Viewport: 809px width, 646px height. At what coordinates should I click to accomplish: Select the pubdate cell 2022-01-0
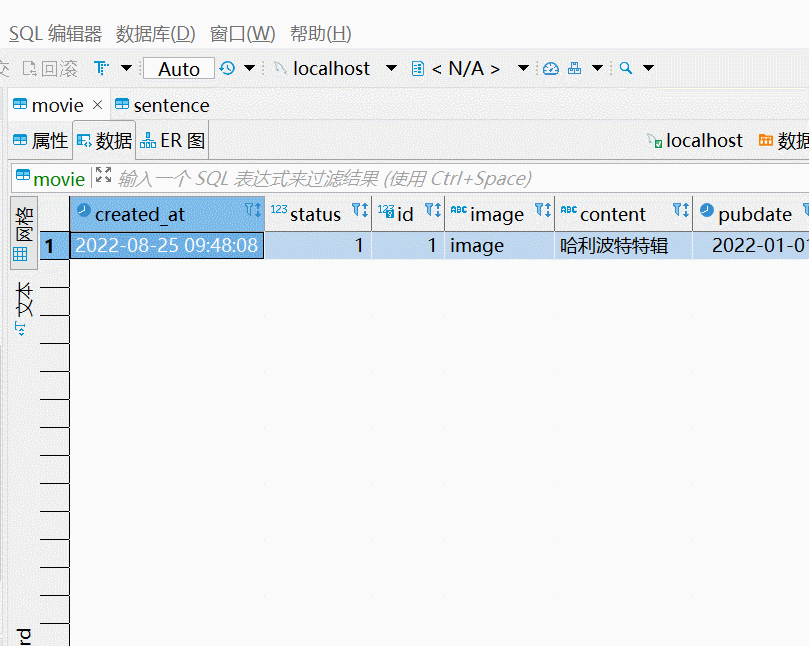coord(751,246)
